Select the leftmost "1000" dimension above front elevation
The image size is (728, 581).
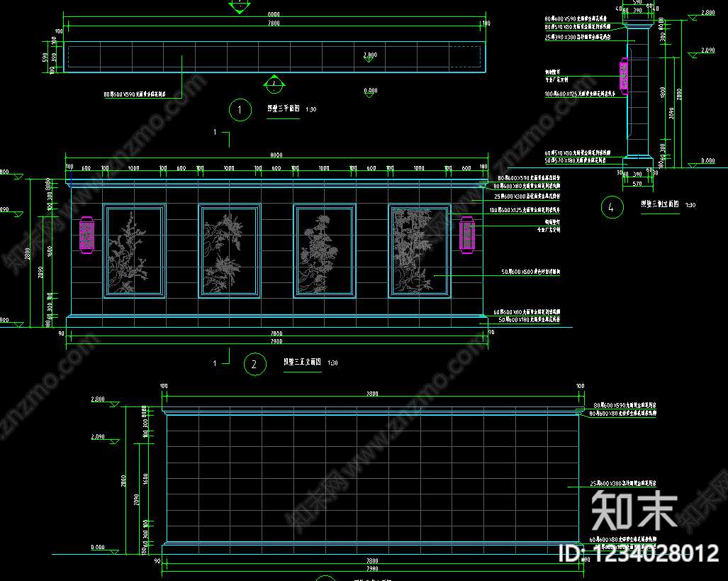coord(134,168)
